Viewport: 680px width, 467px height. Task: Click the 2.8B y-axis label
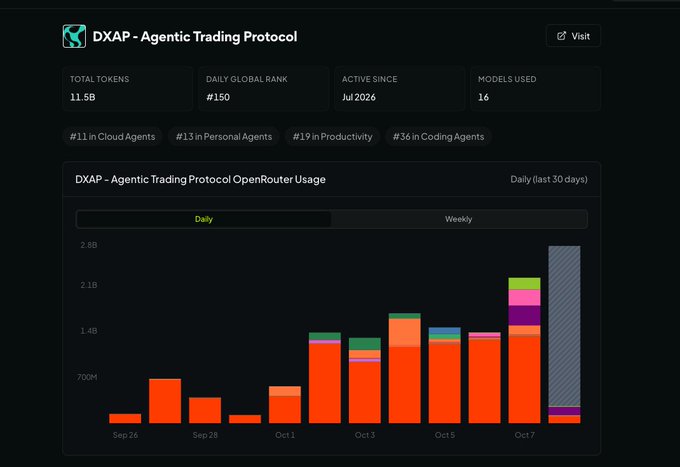[x=88, y=245]
